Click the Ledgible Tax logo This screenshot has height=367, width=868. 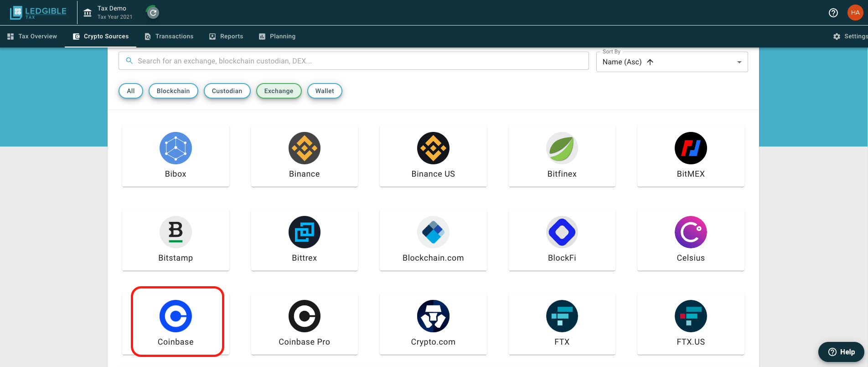(x=38, y=12)
